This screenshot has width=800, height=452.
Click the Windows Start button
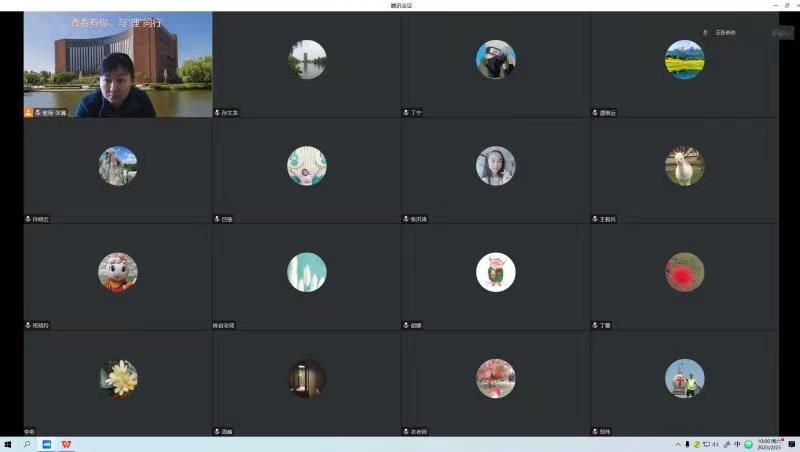(x=8, y=444)
